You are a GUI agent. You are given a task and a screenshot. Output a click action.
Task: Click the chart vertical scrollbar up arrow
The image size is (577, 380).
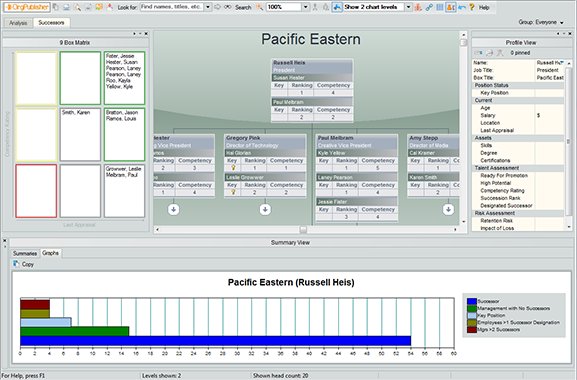point(463,35)
